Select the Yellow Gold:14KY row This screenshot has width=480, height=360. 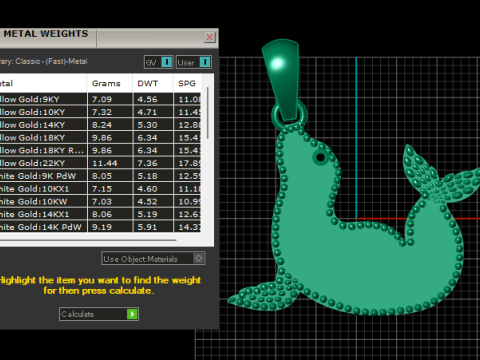click(100, 125)
